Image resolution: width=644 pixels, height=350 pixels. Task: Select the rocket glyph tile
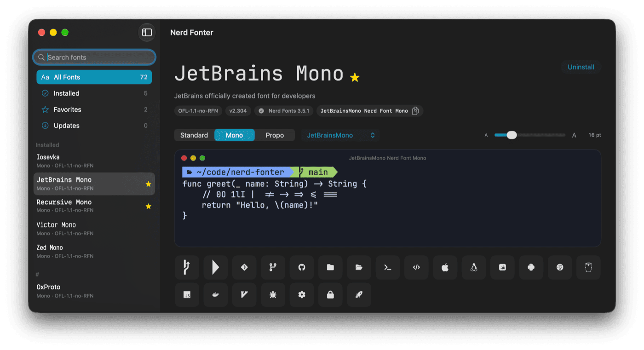click(x=359, y=295)
